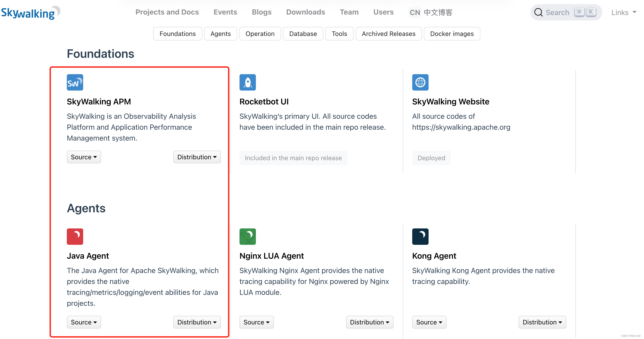Go to the Team page
Image resolution: width=644 pixels, height=339 pixels.
click(x=349, y=12)
